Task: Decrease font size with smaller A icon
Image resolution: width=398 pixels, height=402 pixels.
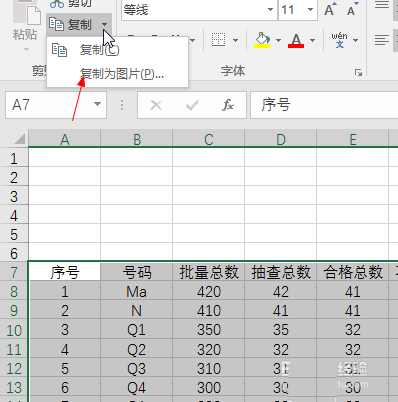Action: [x=352, y=9]
